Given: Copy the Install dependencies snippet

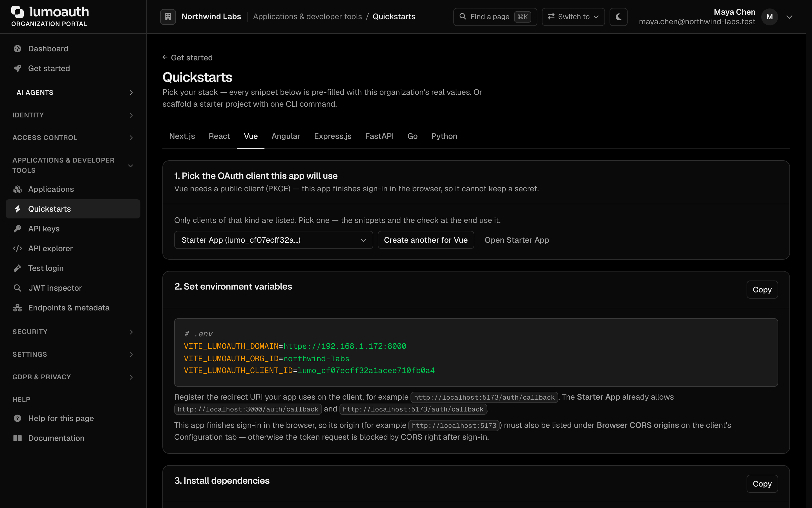Looking at the screenshot, I should [x=762, y=484].
